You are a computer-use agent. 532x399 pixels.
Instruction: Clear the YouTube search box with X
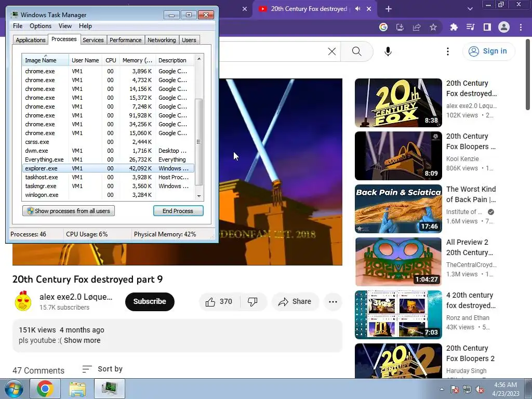(x=332, y=51)
